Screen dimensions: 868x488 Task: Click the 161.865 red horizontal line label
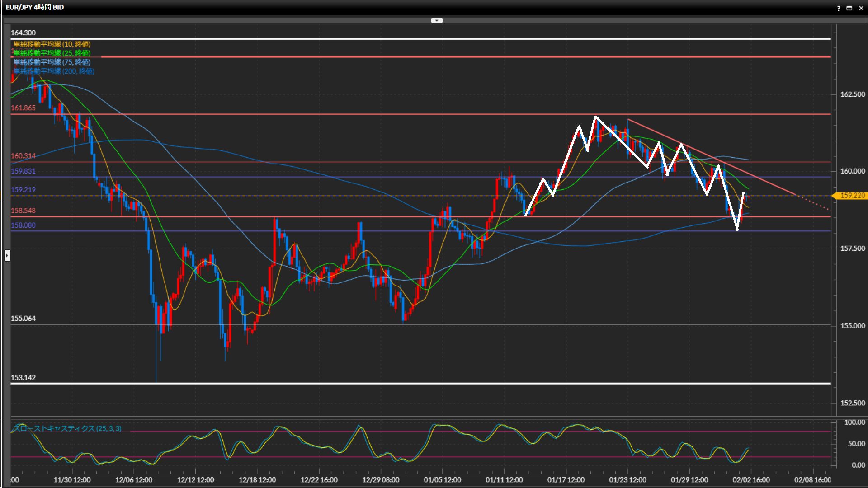pyautogui.click(x=23, y=108)
